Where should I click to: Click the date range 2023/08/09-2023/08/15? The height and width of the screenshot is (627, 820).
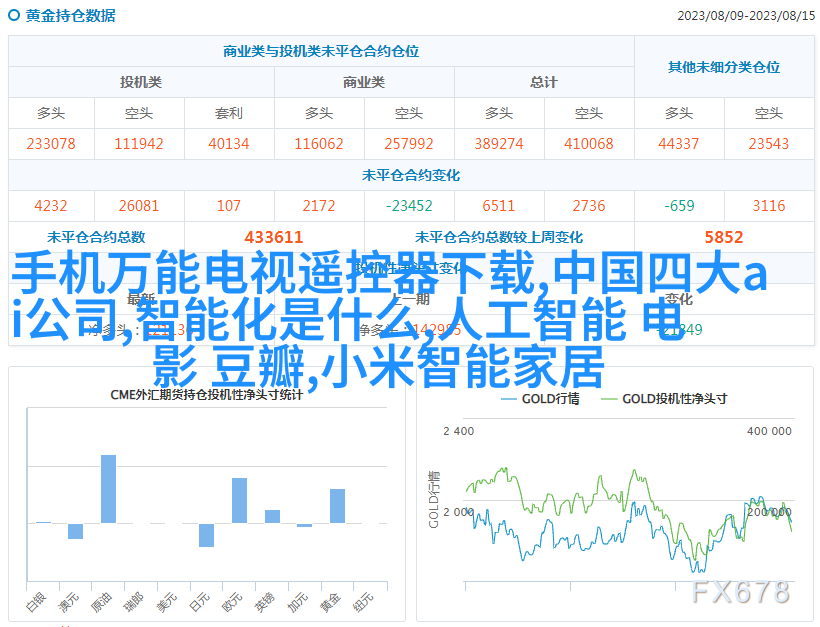(746, 16)
